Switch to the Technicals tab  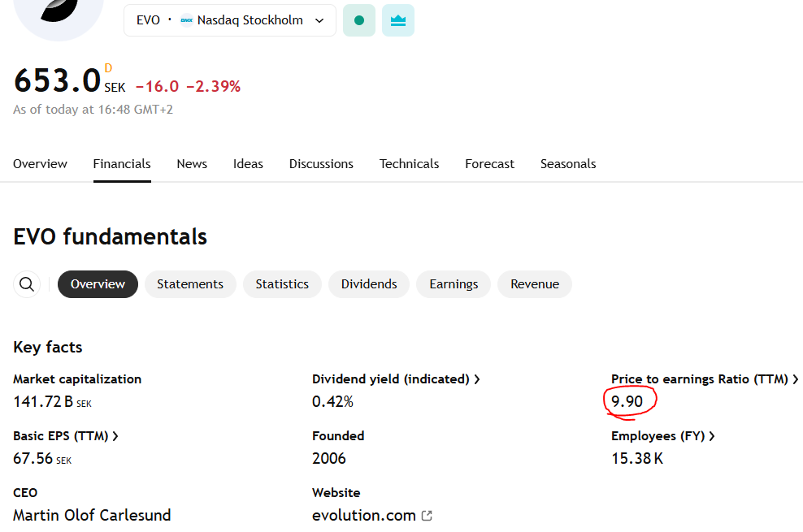click(409, 163)
